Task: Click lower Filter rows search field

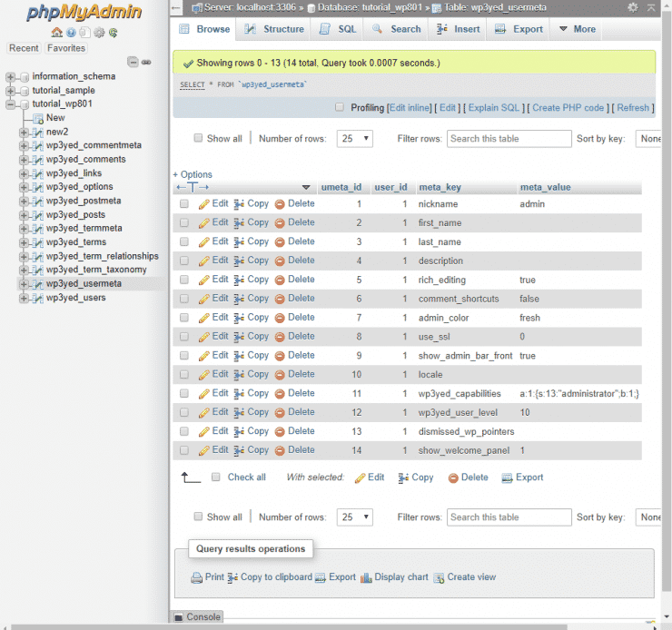Action: (509, 517)
